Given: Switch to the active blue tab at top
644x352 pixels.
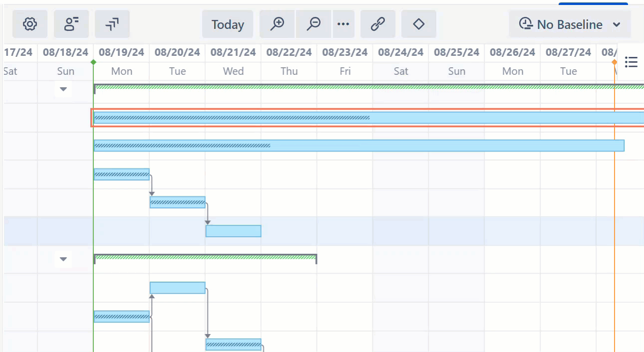Looking at the screenshot, I should 593,2.
